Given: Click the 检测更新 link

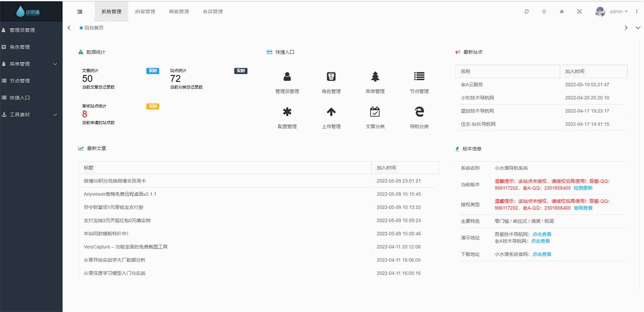Looking at the screenshot, I should pos(583,188).
